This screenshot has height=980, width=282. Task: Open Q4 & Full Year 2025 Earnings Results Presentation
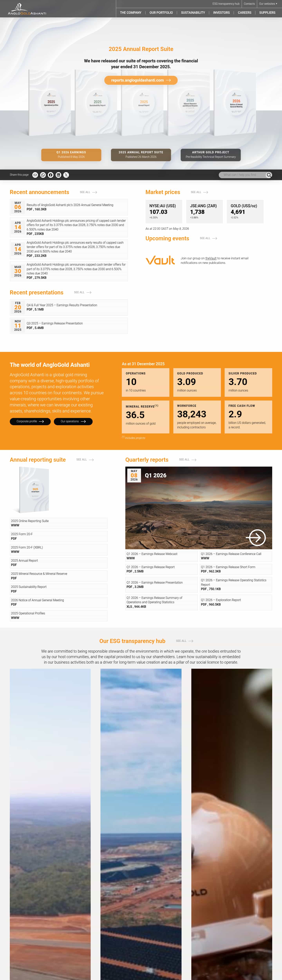coord(69,307)
